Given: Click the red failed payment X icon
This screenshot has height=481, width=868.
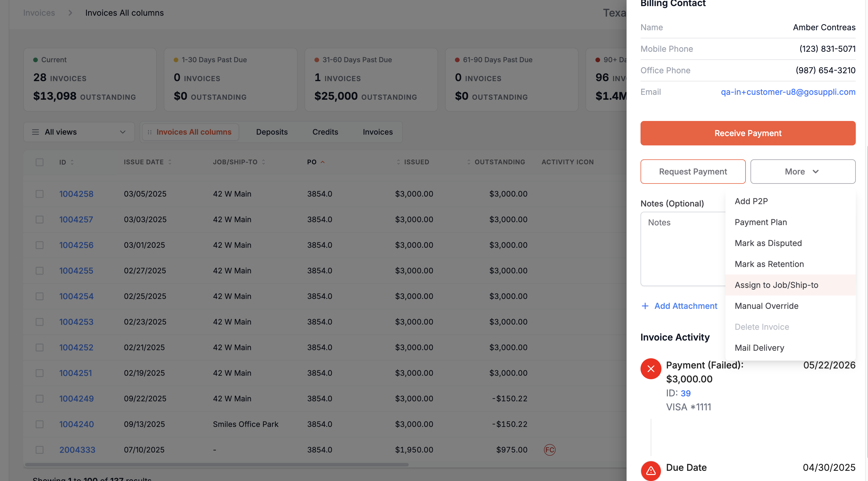Looking at the screenshot, I should [651, 368].
